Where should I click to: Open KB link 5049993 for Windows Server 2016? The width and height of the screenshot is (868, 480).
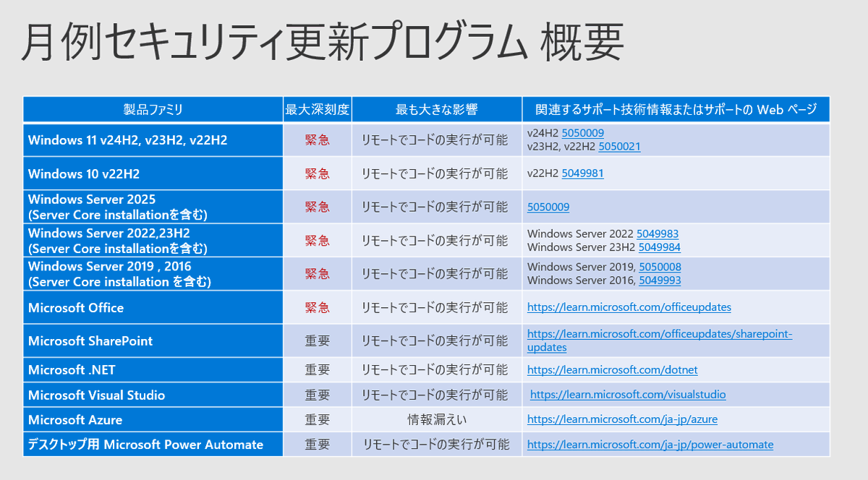pyautogui.click(x=660, y=280)
